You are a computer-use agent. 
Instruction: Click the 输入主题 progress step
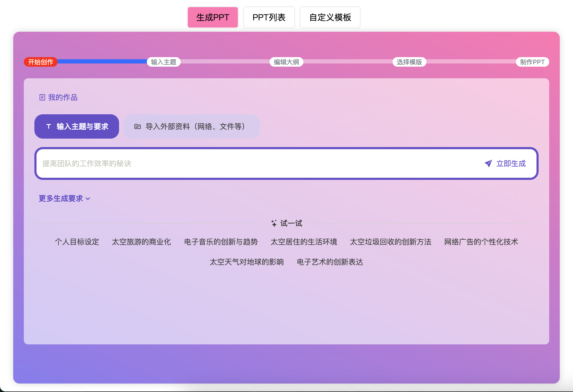pyautogui.click(x=163, y=62)
